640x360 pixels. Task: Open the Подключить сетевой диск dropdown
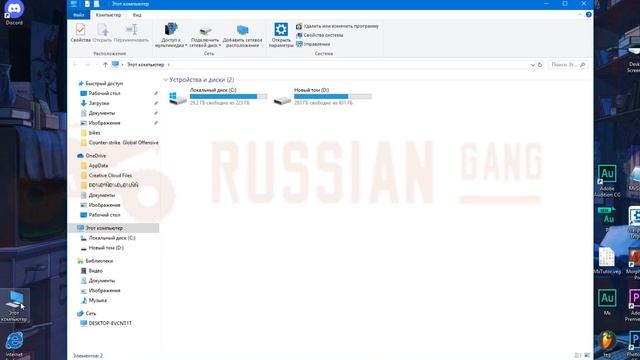pyautogui.click(x=205, y=36)
